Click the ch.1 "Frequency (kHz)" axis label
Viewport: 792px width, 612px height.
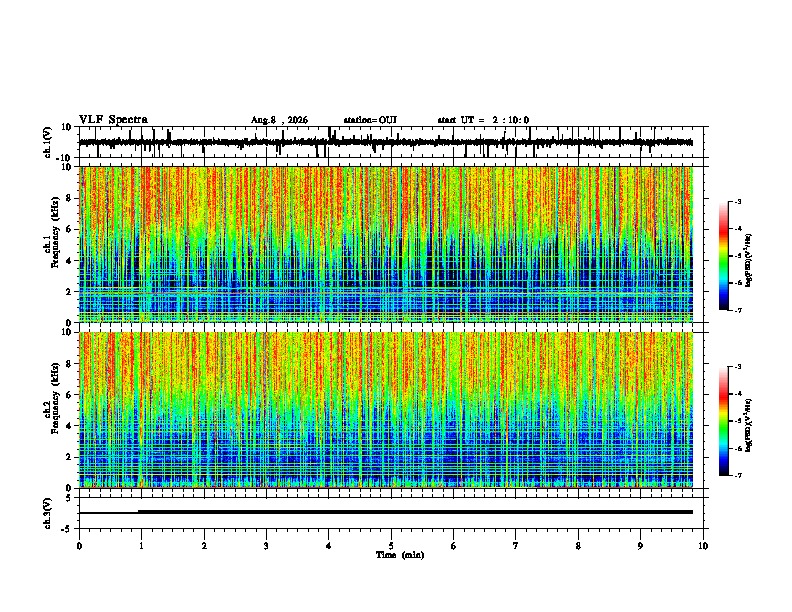click(55, 232)
